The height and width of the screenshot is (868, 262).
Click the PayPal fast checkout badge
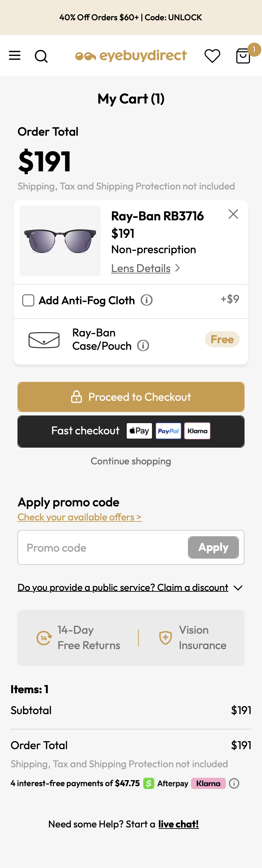tap(168, 431)
